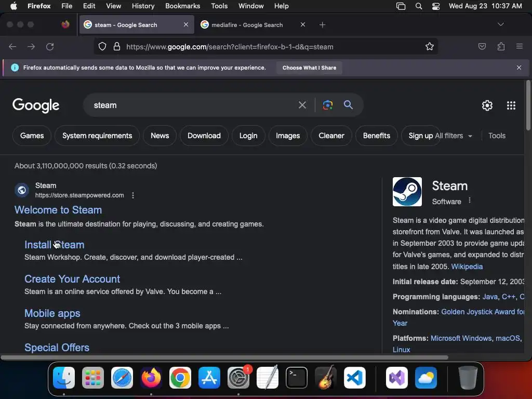Open the Mobile apps sitelink
This screenshot has height=399, width=532.
point(52,313)
